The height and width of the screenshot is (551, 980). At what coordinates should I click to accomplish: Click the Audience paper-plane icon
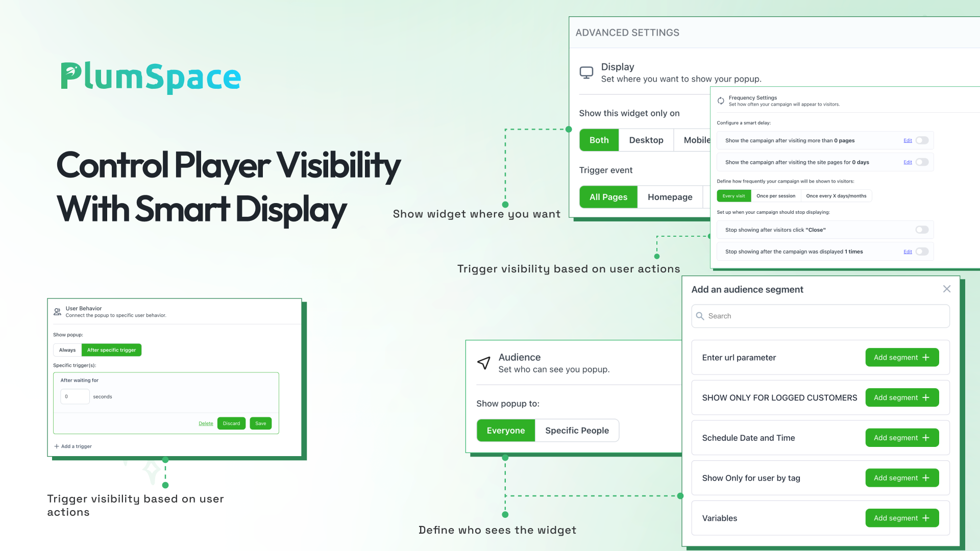click(x=483, y=363)
